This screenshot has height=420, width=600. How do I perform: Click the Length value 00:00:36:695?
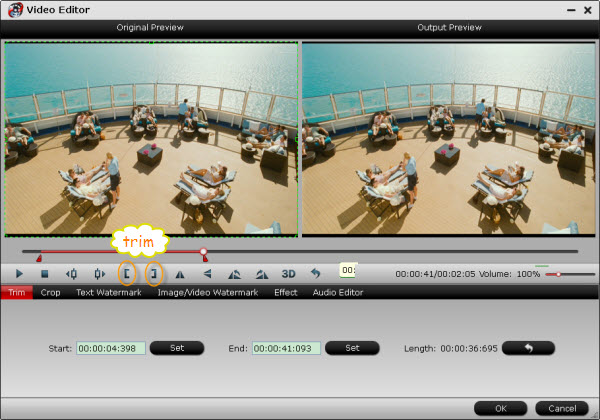[469, 348]
